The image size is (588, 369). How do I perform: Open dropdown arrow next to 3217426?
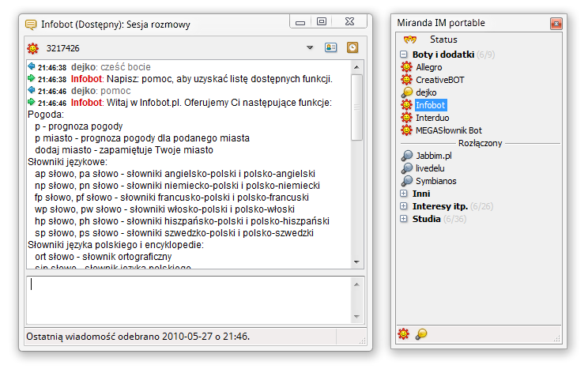pos(310,47)
